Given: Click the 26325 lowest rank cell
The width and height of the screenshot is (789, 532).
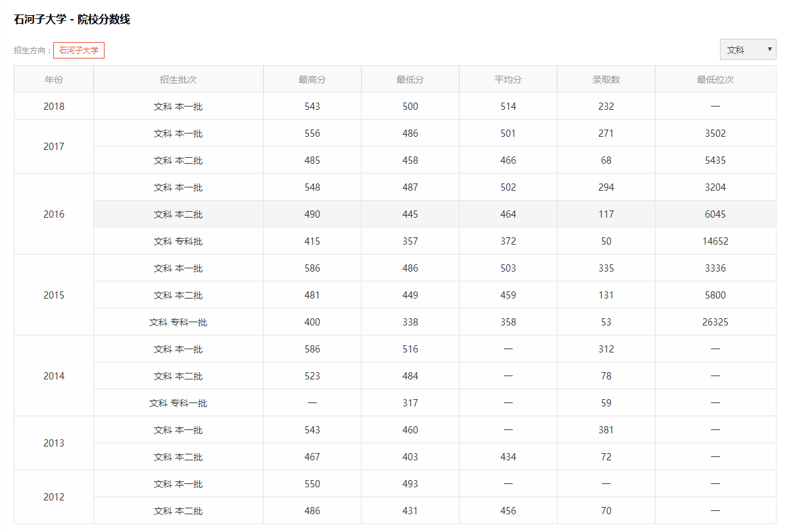Looking at the screenshot, I should 715,322.
